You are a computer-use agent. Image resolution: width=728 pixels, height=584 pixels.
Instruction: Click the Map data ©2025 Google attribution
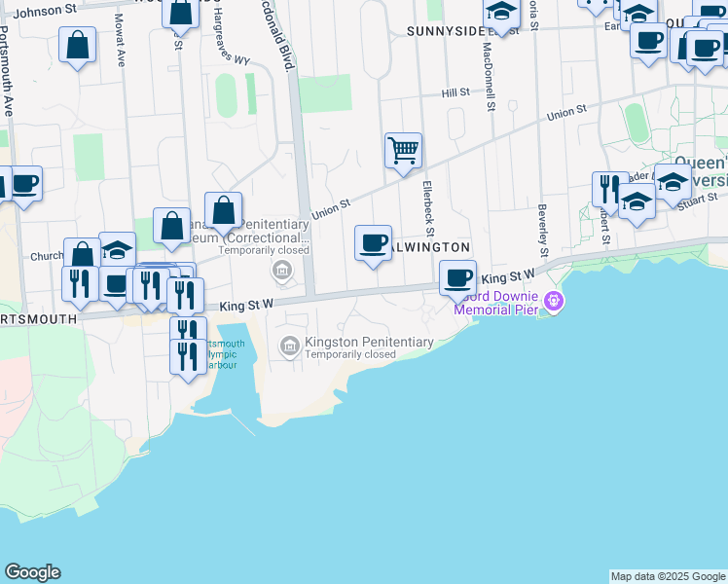pos(669,576)
